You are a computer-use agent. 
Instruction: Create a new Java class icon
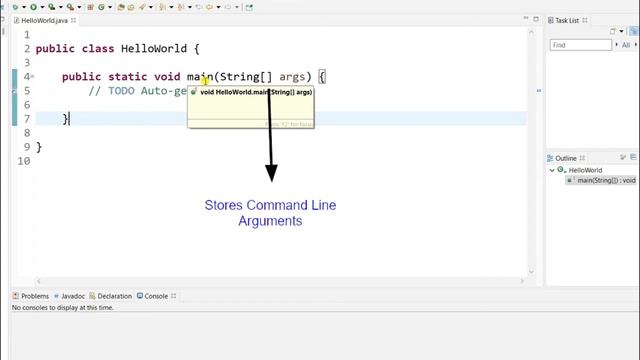[101, 7]
